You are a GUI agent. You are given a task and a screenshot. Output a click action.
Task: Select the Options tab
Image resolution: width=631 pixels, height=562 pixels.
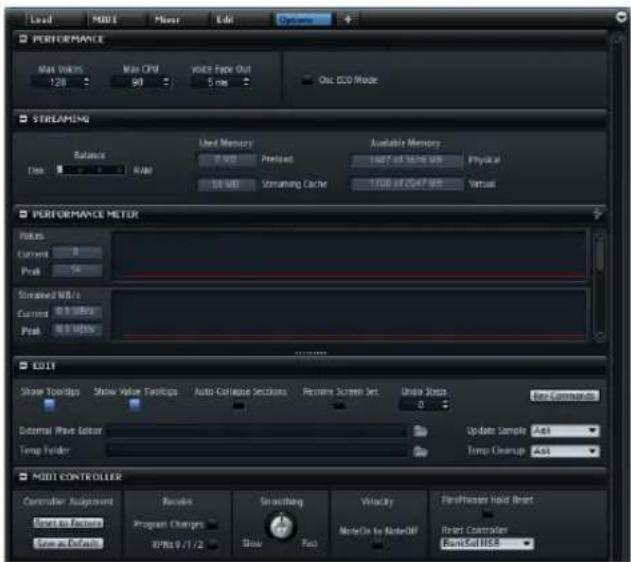pos(303,19)
